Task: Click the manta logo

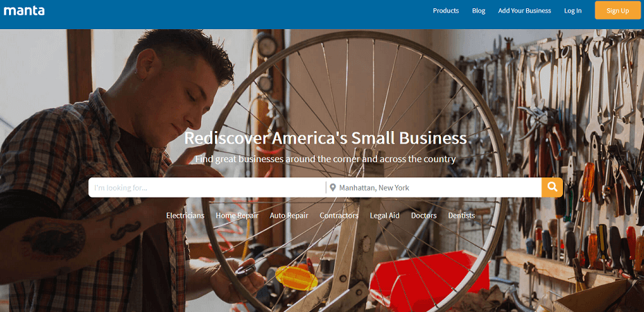Action: pos(24,10)
